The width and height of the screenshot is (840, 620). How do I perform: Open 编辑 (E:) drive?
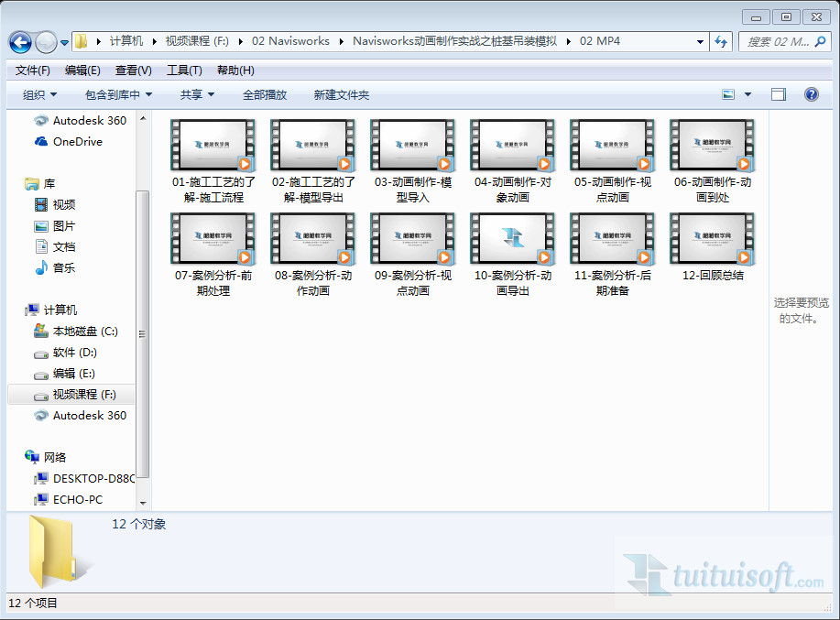(x=64, y=373)
